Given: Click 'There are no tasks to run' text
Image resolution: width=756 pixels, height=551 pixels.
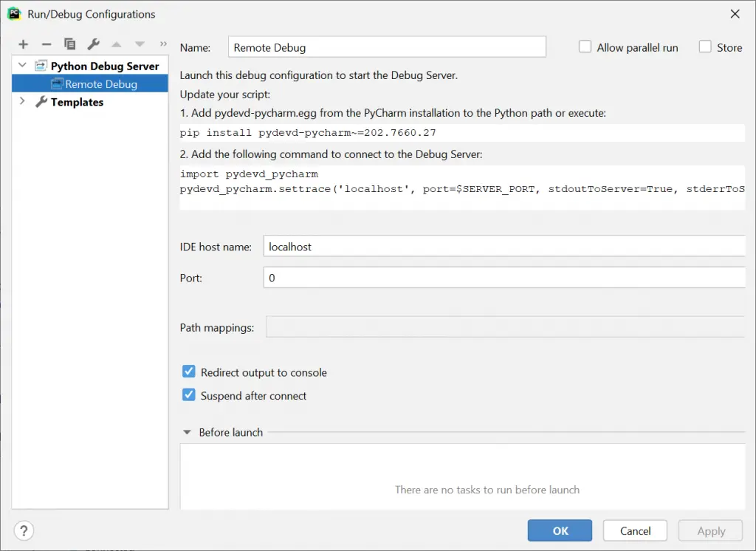Looking at the screenshot, I should (x=487, y=490).
